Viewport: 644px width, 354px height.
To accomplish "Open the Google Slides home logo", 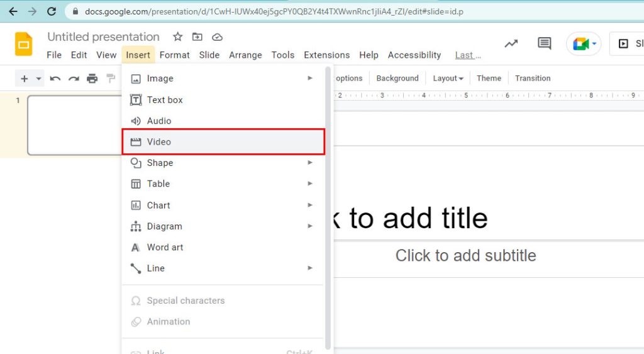I will tap(24, 44).
